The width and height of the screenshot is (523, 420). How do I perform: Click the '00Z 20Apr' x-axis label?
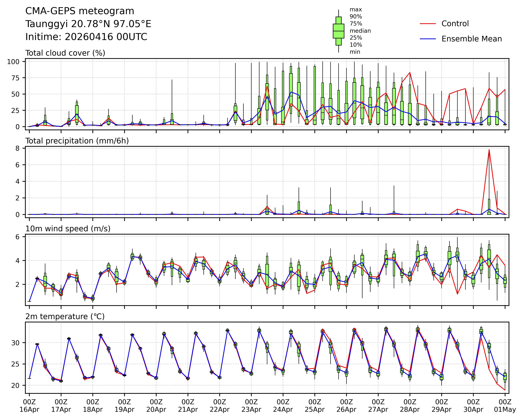[156, 406]
